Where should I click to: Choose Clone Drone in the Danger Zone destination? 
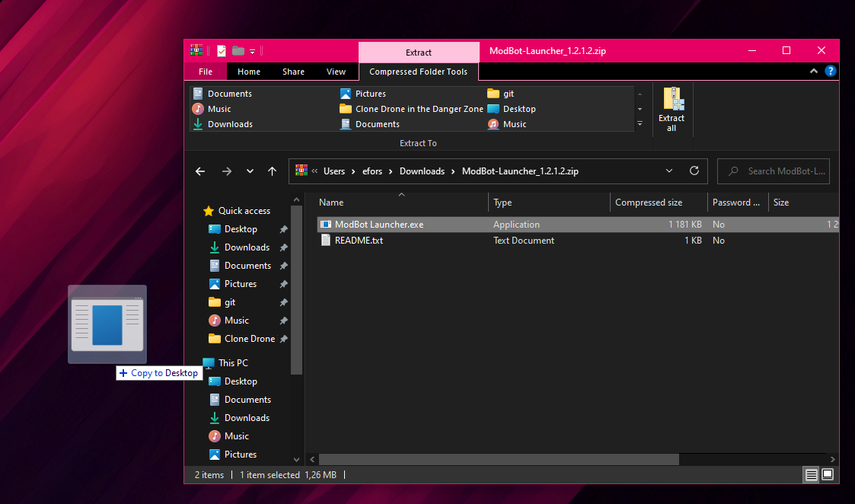(x=412, y=109)
